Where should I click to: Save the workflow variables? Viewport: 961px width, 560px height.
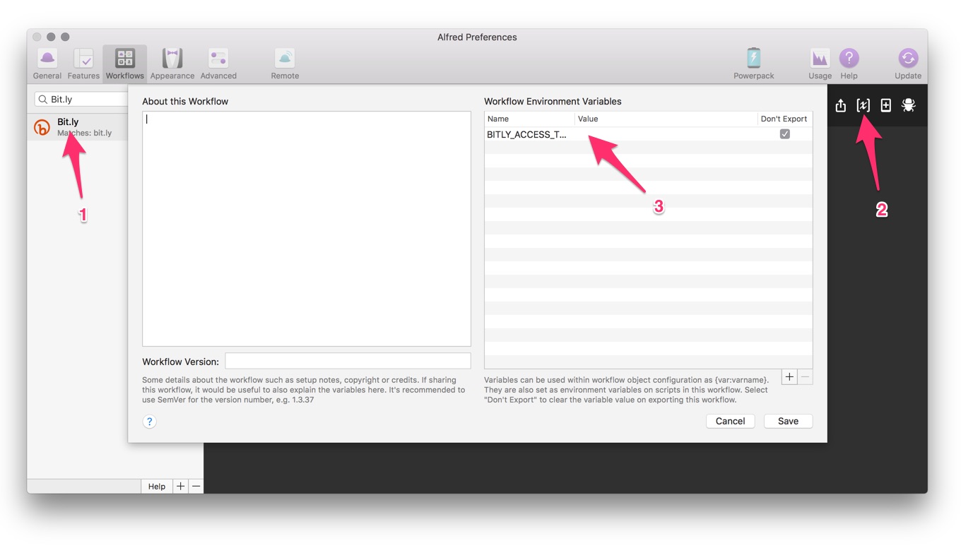pos(788,421)
